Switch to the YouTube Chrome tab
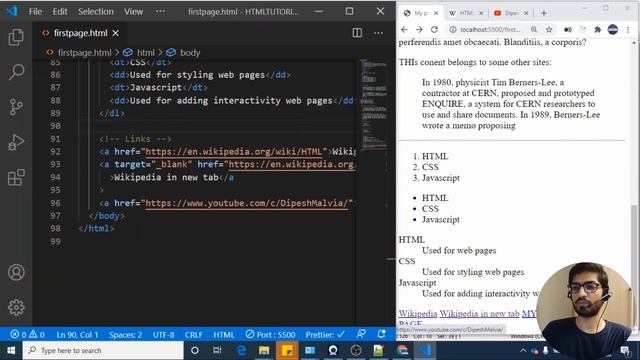The image size is (640, 360). [510, 13]
